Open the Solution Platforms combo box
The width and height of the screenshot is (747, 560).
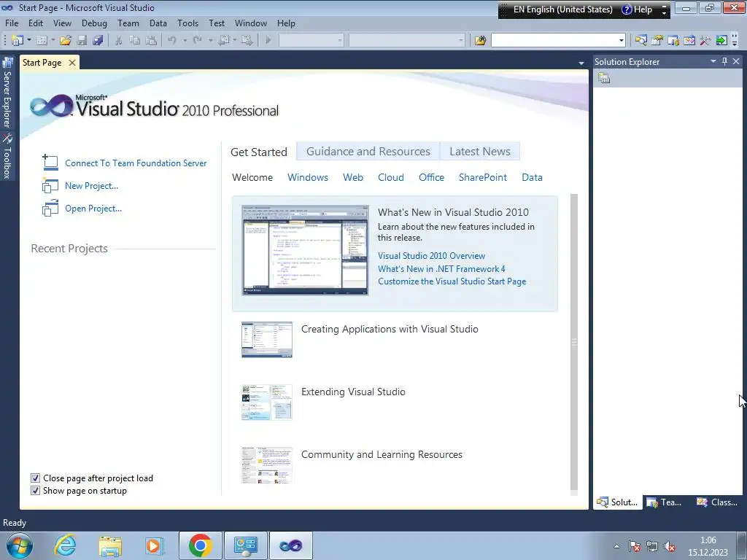pyautogui.click(x=407, y=41)
